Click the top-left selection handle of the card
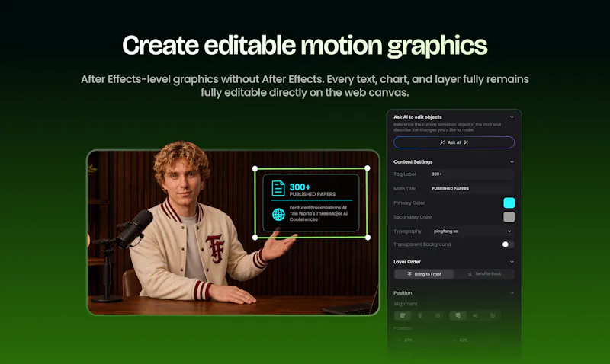This screenshot has width=610, height=364. pos(255,168)
